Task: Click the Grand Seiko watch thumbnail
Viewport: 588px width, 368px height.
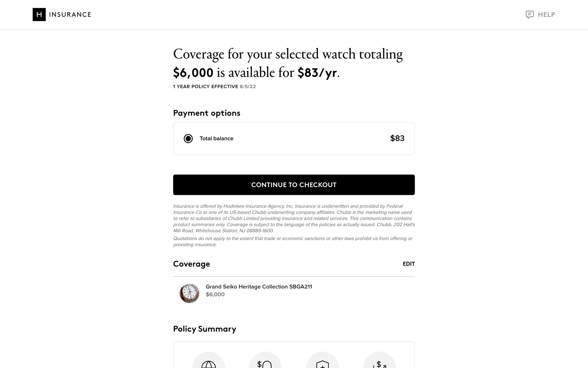Action: click(x=189, y=293)
